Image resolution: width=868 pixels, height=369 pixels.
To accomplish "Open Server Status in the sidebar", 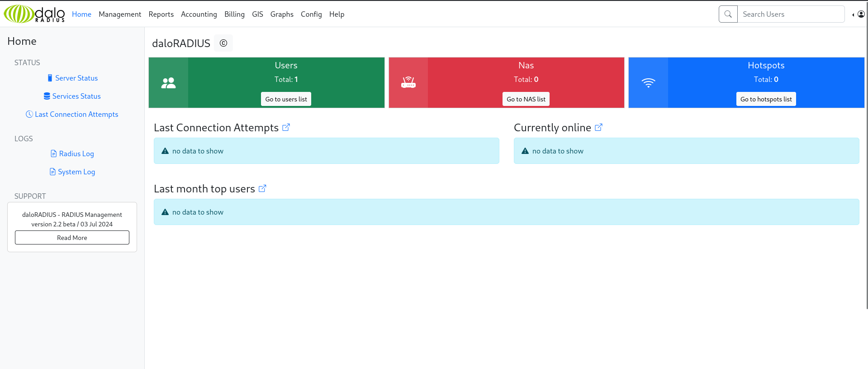I will [76, 78].
